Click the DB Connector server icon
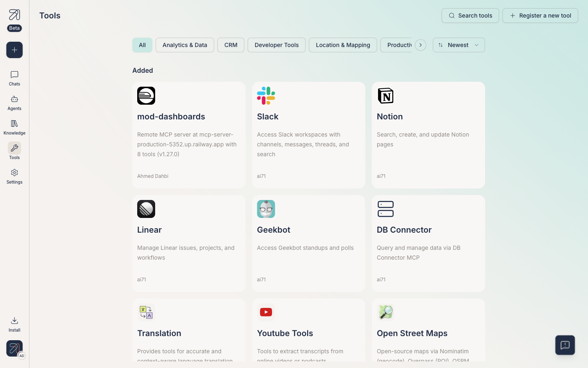Image resolution: width=588 pixels, height=368 pixels. [x=386, y=209]
